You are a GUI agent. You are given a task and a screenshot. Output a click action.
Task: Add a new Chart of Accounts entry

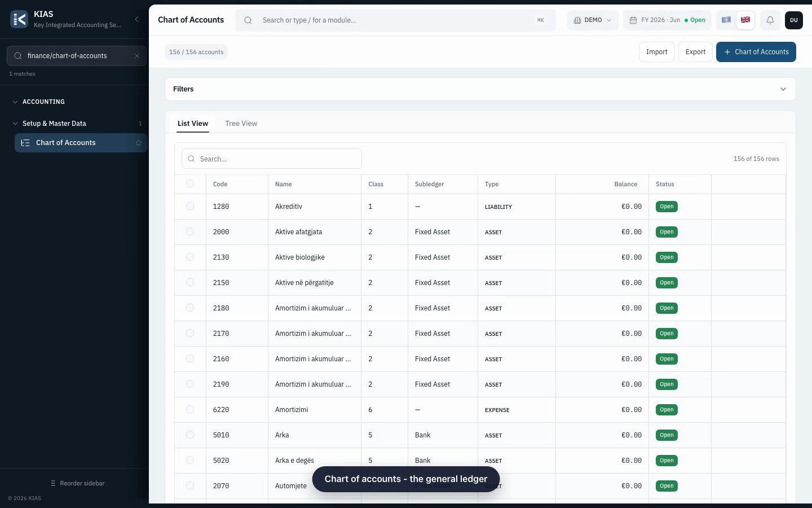(x=756, y=52)
